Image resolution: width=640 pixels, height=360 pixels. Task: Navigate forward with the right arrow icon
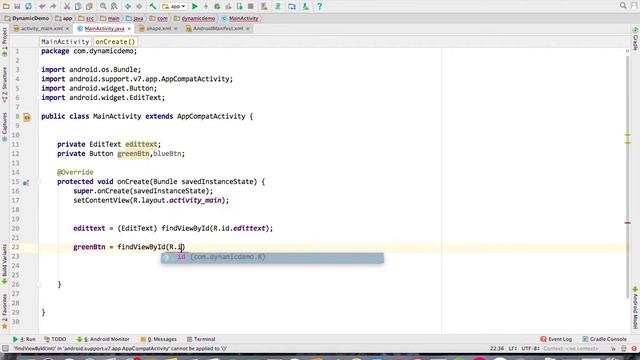[x=139, y=6]
